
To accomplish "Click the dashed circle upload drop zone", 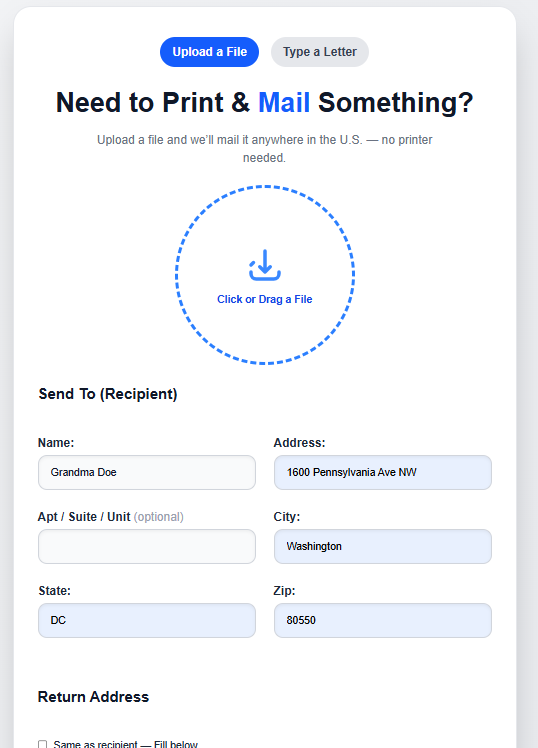I will [265, 275].
